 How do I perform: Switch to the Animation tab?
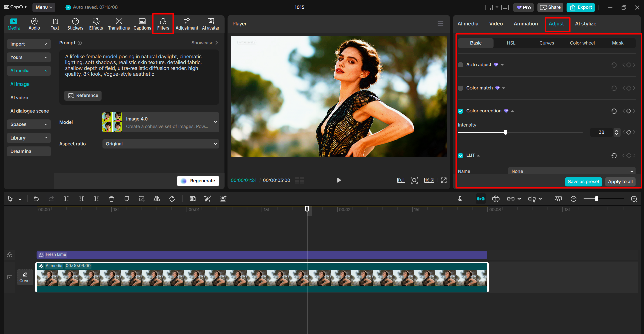526,24
